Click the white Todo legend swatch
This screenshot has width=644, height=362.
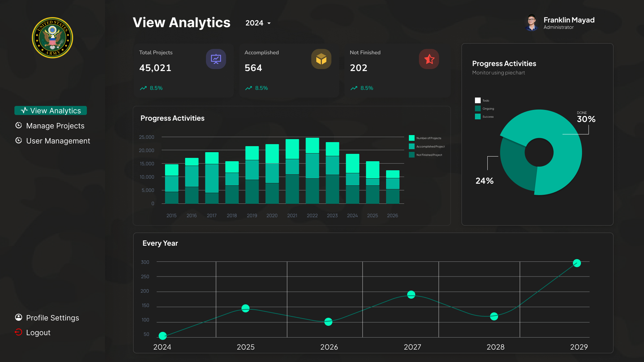[478, 101]
